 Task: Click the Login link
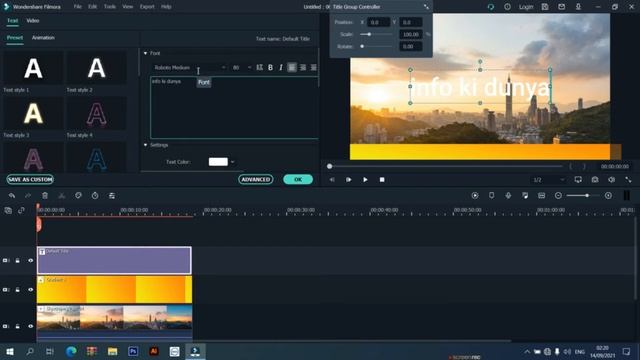click(526, 7)
